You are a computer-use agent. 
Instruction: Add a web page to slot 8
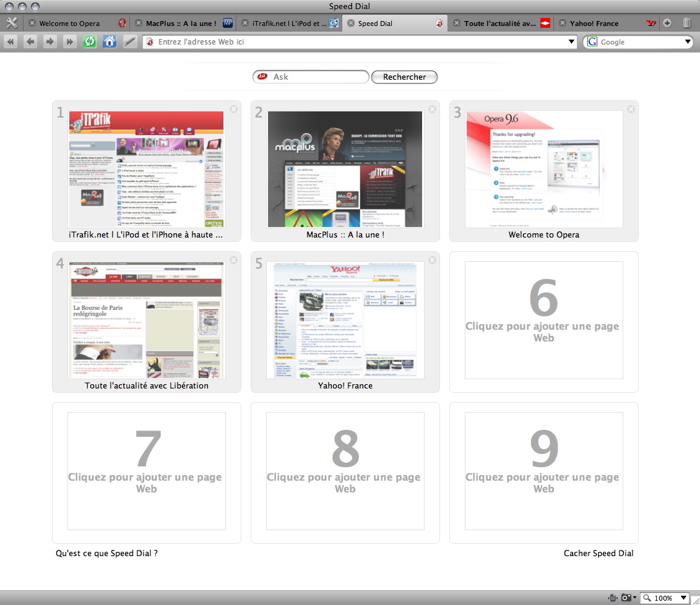(x=345, y=472)
